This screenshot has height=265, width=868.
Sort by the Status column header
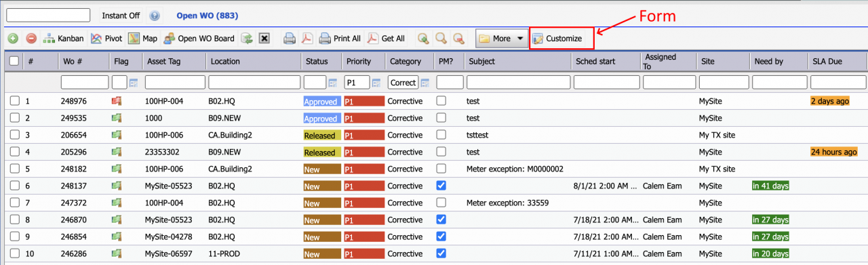(x=317, y=61)
